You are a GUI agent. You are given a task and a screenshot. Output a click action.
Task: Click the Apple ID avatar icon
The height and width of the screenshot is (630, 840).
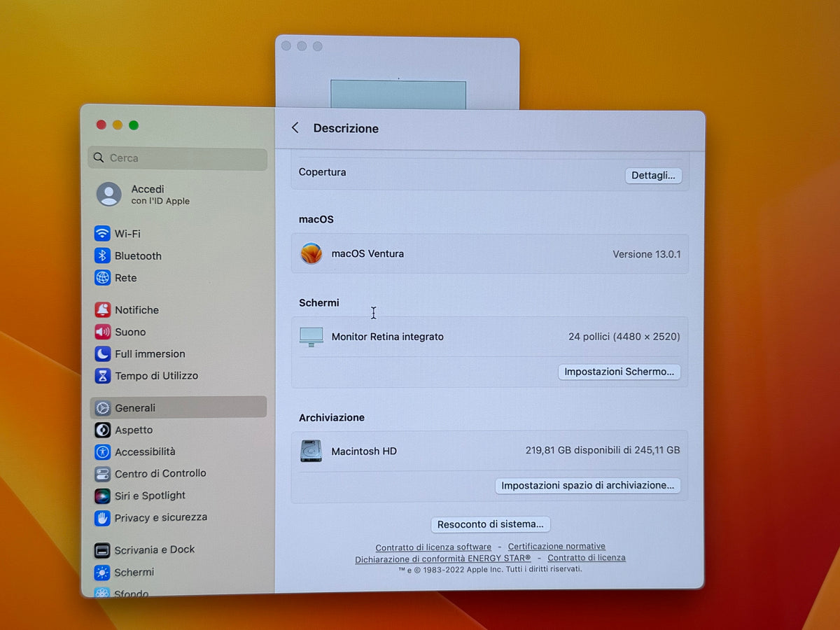109,194
